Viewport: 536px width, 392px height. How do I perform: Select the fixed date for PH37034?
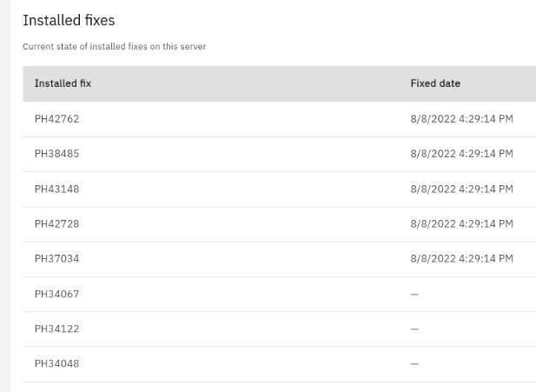point(461,259)
